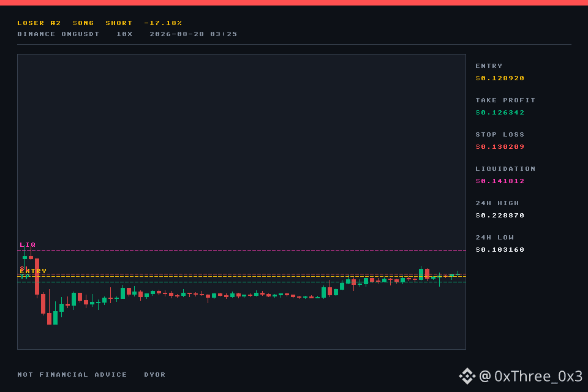This screenshot has width=588, height=392.
Task: Click the '24H HIGH' label
Action: (497, 203)
